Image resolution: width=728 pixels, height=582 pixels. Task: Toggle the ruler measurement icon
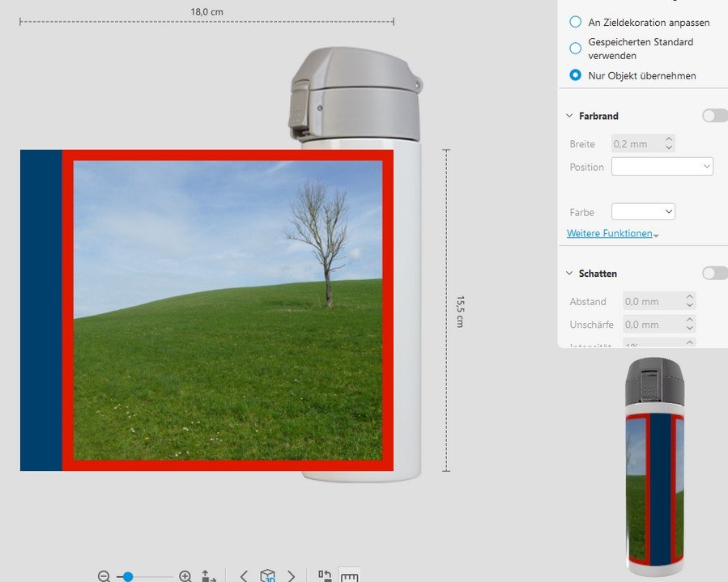[349, 576]
